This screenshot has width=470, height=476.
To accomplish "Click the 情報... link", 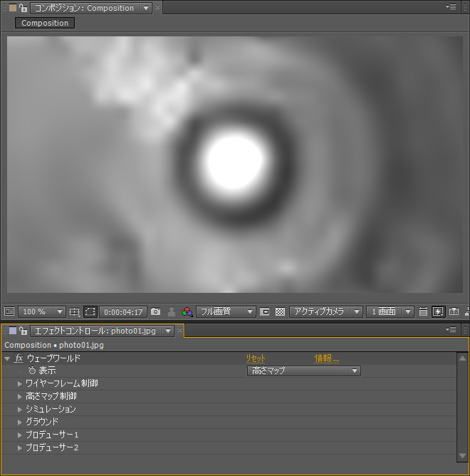I will [326, 358].
